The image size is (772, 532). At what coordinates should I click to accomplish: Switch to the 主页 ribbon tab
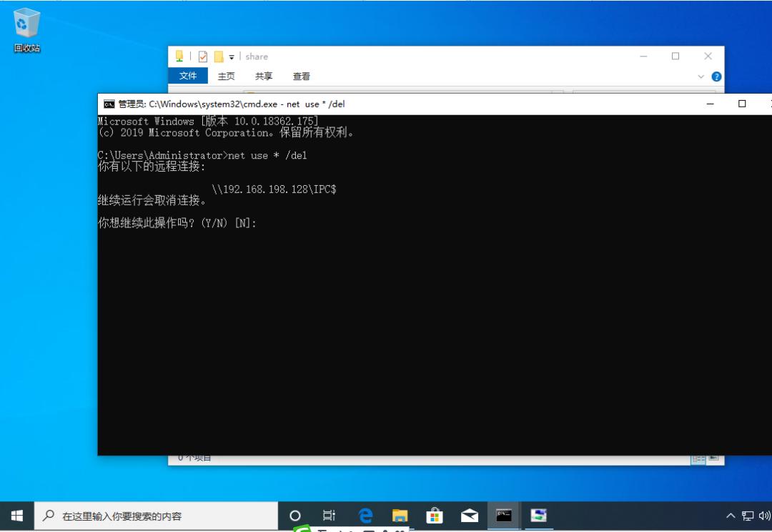coord(226,77)
